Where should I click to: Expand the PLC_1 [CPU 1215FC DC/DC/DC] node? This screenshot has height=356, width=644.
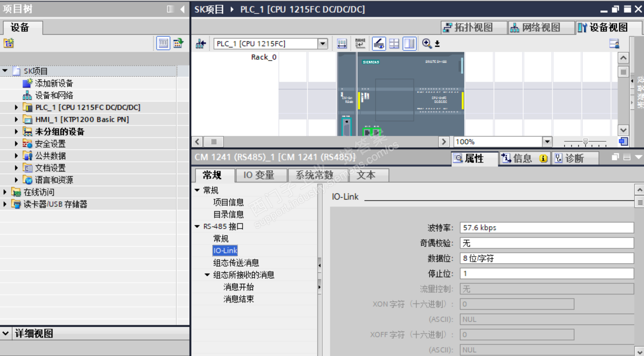click(17, 107)
